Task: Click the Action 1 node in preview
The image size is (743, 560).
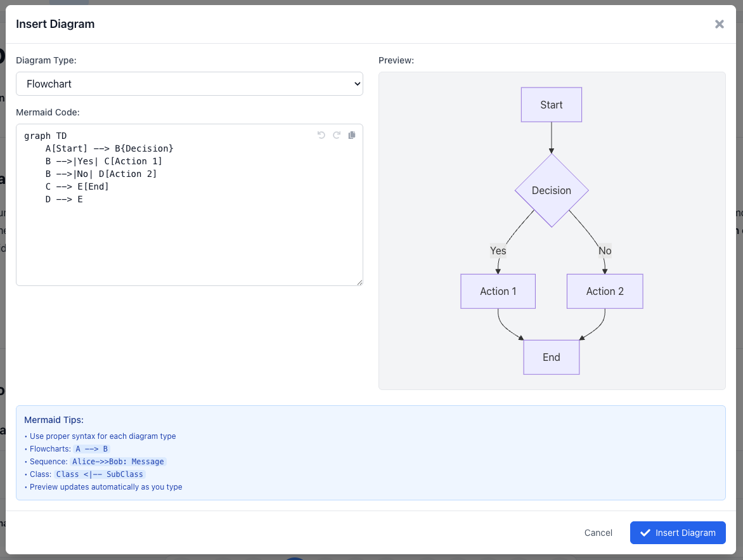Action: tap(498, 291)
